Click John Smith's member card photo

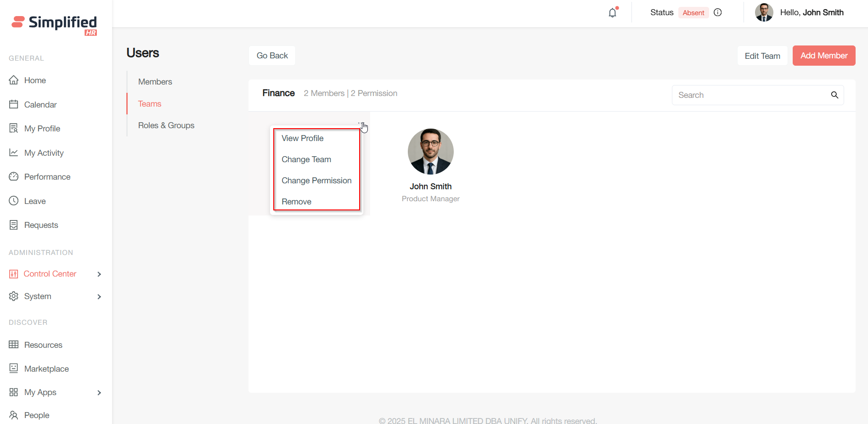pos(430,152)
